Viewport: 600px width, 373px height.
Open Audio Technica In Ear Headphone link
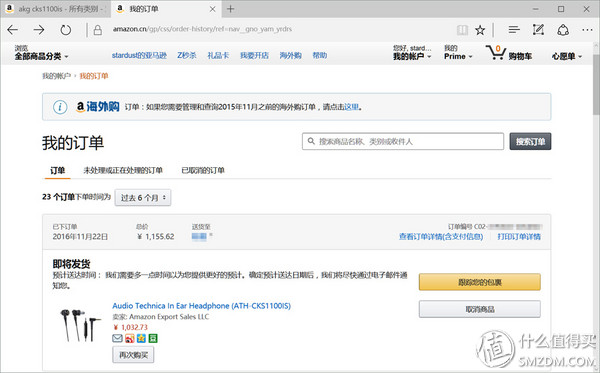pyautogui.click(x=201, y=306)
